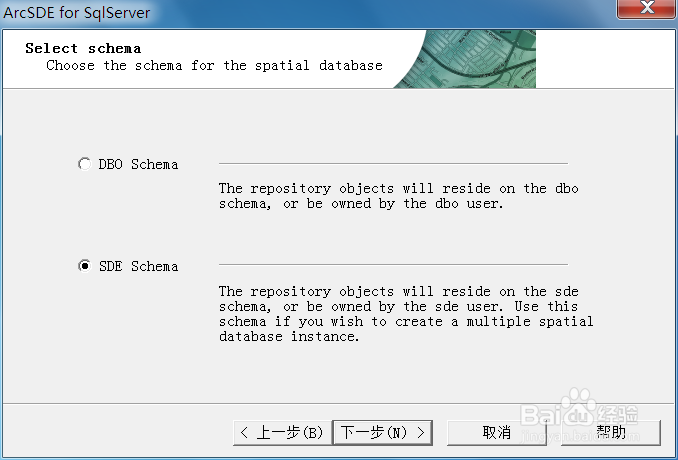The height and width of the screenshot is (460, 678).
Task: Open help with the 帮助 button
Action: click(611, 432)
